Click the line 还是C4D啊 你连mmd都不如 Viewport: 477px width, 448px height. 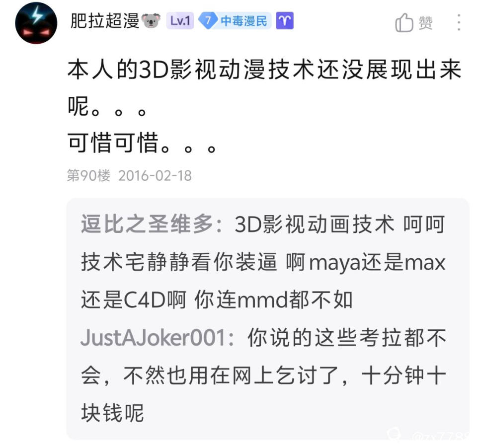217,299
